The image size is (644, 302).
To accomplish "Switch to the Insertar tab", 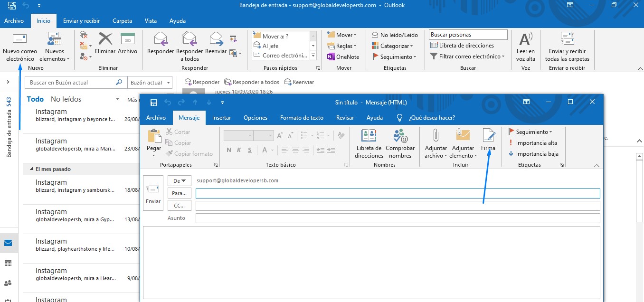I will click(x=221, y=118).
